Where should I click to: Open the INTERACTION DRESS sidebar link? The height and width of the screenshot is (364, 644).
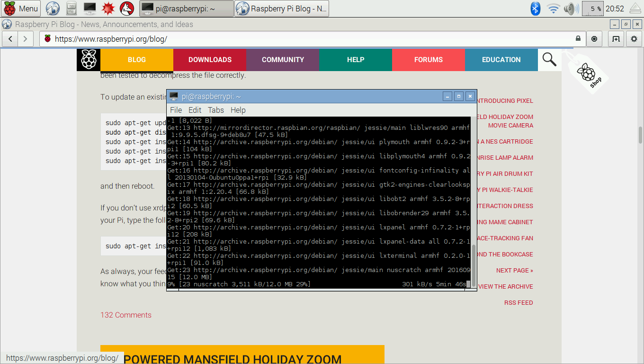(x=505, y=206)
